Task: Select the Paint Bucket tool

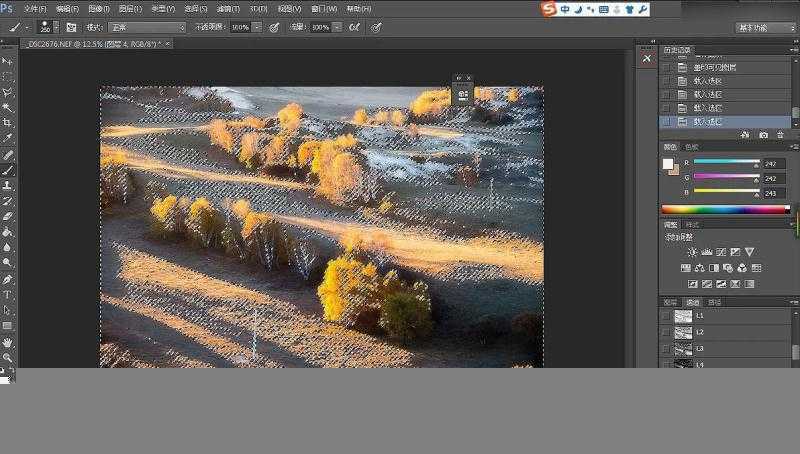Action: pyautogui.click(x=7, y=232)
